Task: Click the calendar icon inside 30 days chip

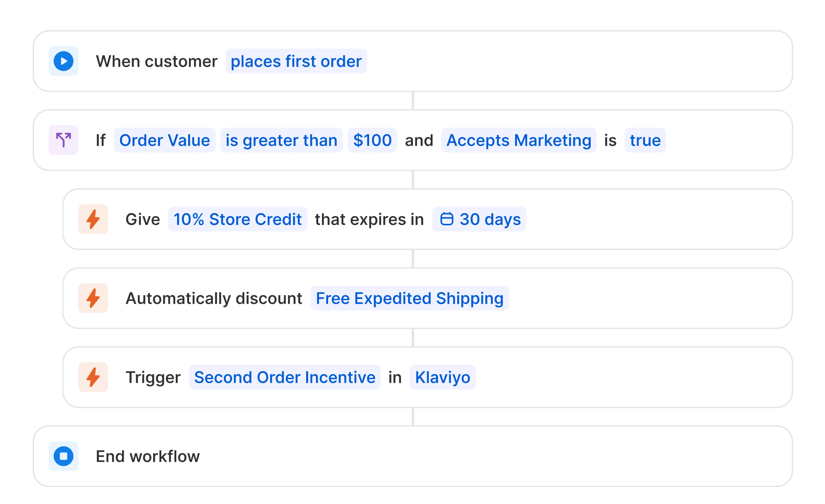Action: click(447, 219)
